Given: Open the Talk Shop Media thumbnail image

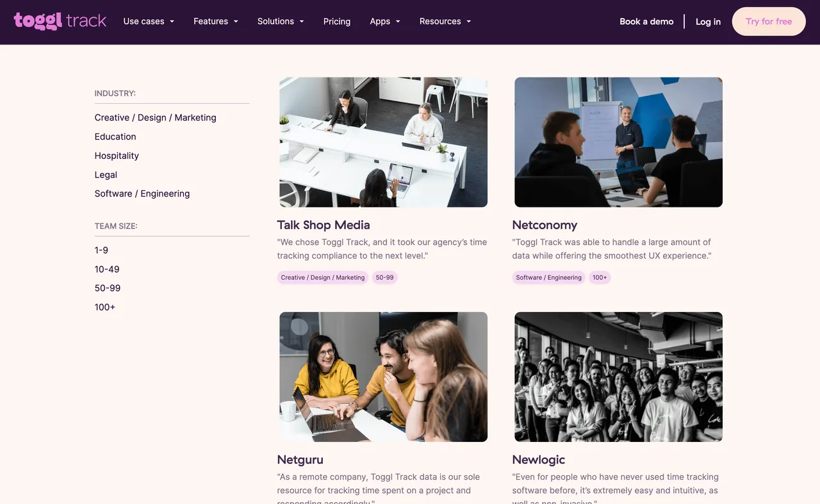Looking at the screenshot, I should pyautogui.click(x=383, y=142).
